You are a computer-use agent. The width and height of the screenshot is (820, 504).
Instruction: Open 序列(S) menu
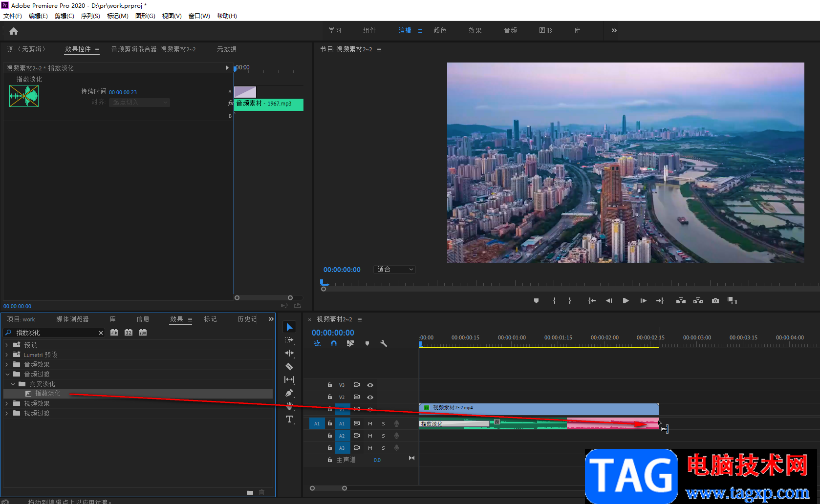coord(90,16)
